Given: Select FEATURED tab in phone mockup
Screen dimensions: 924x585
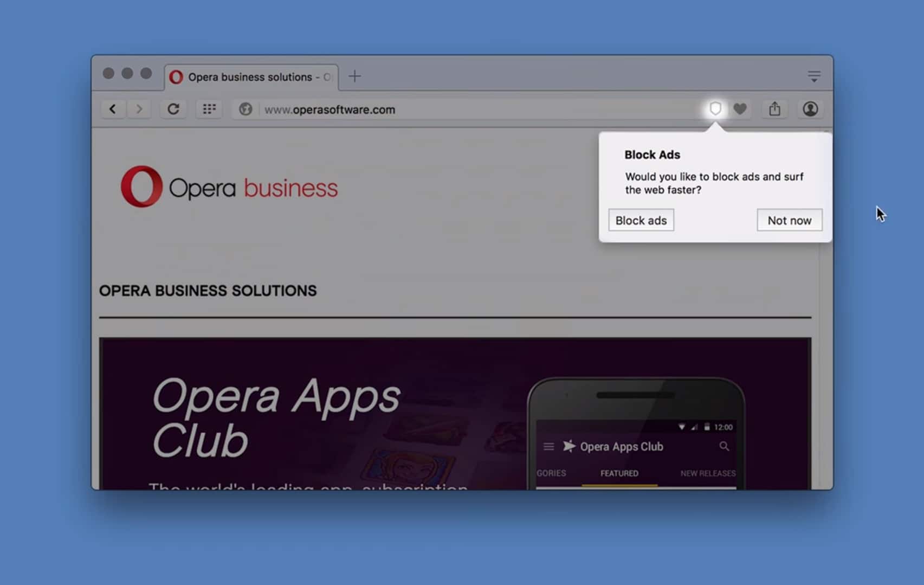Looking at the screenshot, I should pos(619,473).
